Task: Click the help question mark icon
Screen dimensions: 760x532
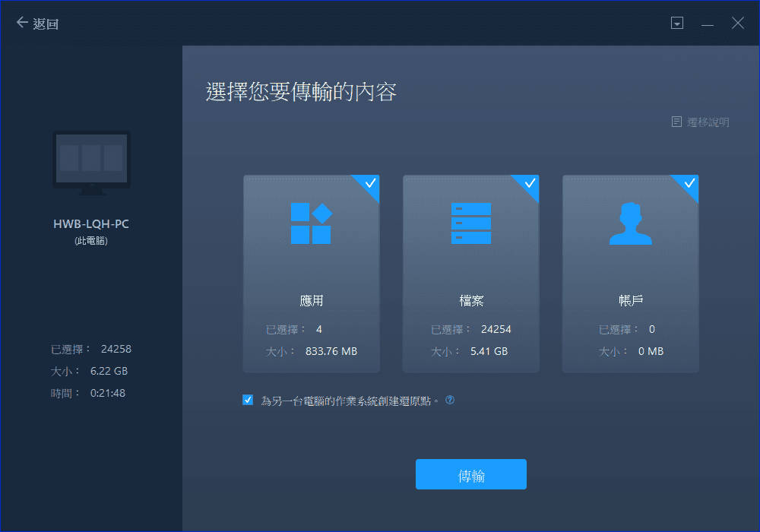Action: point(450,400)
